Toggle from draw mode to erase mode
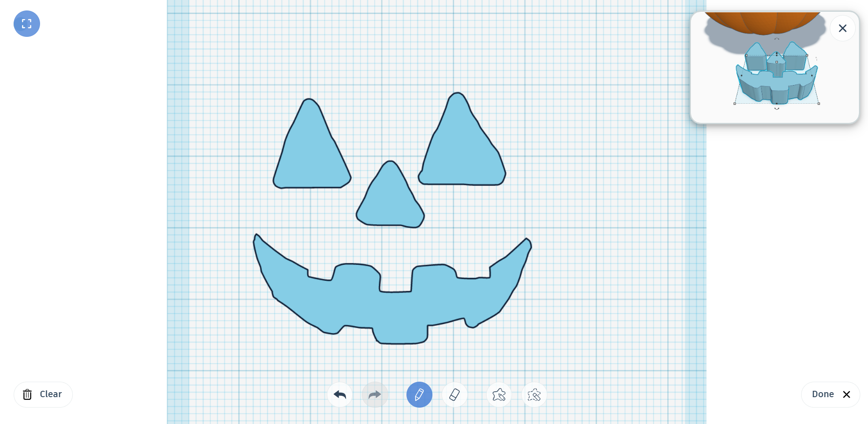The height and width of the screenshot is (424, 868). pyautogui.click(x=454, y=394)
